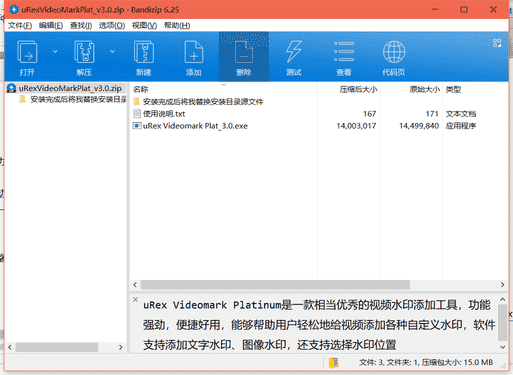Select uRex Videomark Plat_3.0.exe file
Image resolution: width=513 pixels, height=375 pixels.
point(195,126)
